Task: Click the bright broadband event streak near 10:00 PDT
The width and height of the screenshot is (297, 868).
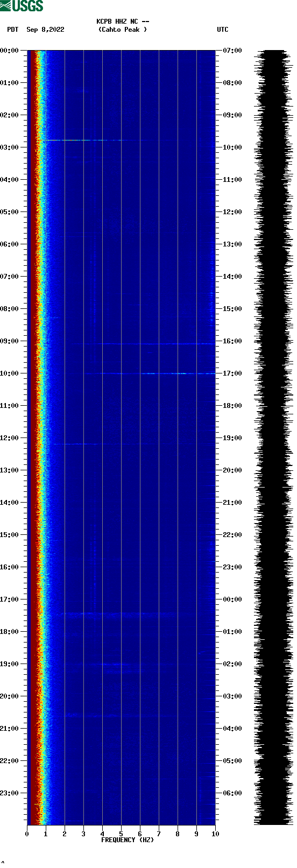Action: pos(151,373)
